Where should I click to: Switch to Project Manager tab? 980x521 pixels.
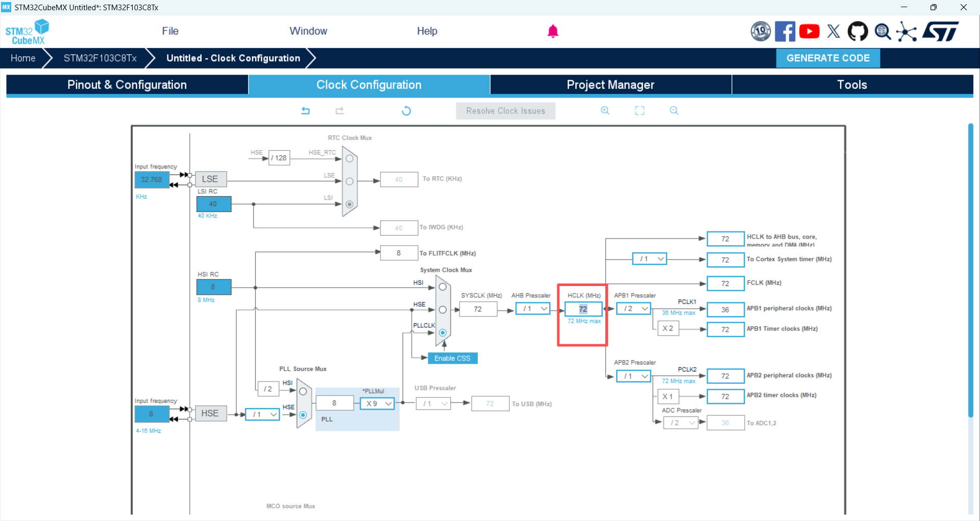pyautogui.click(x=610, y=85)
